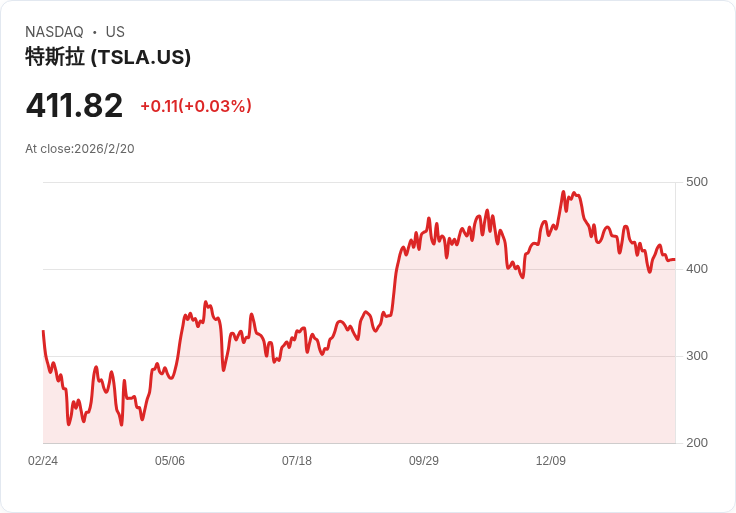Click the +0.11(+0.03%) price change text
This screenshot has height=513, width=736.
[x=196, y=106]
